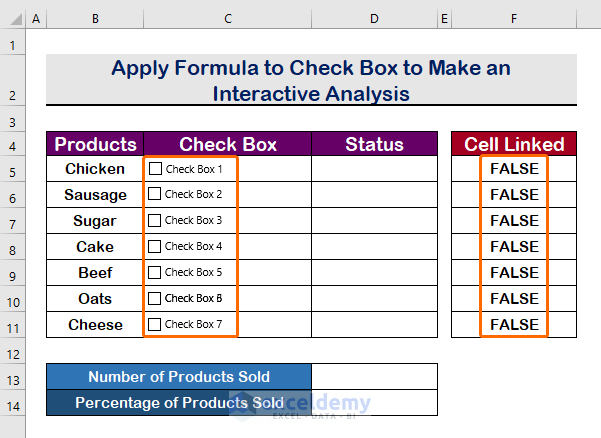Click the Cell Linked header cell
This screenshot has width=601, height=438.
coord(514,144)
